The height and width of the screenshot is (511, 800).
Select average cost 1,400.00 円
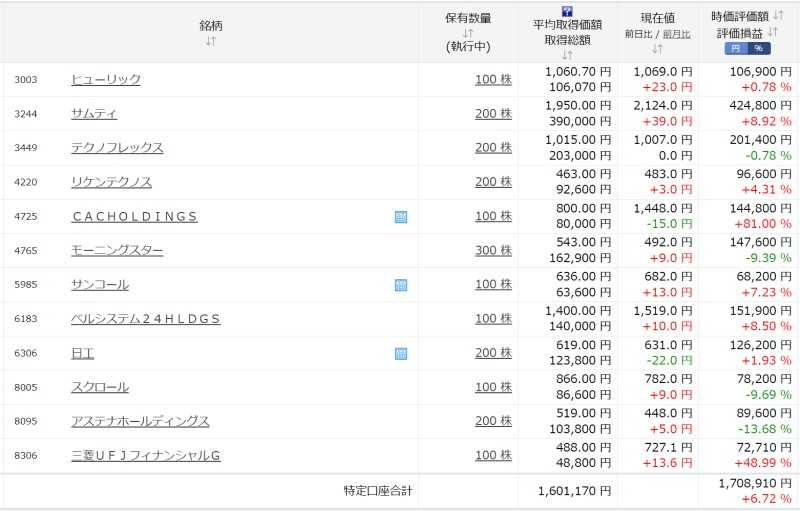tap(578, 311)
